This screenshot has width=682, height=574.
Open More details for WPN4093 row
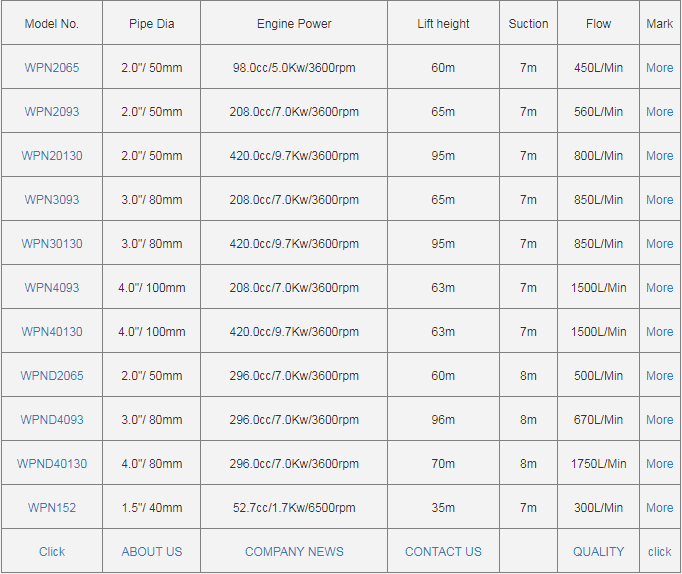[659, 288]
